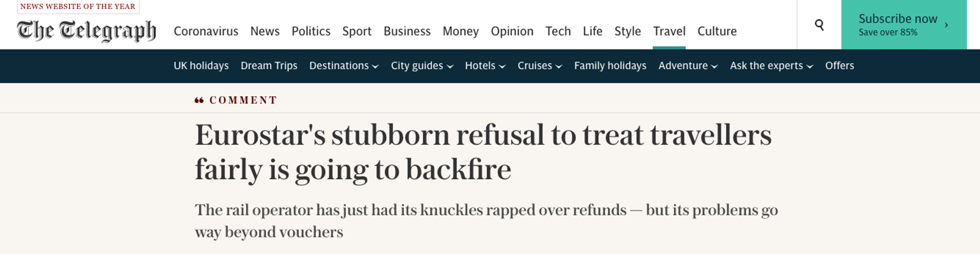Expand the Destinations dropdown
Screen dimensions: 980x254
click(x=344, y=66)
